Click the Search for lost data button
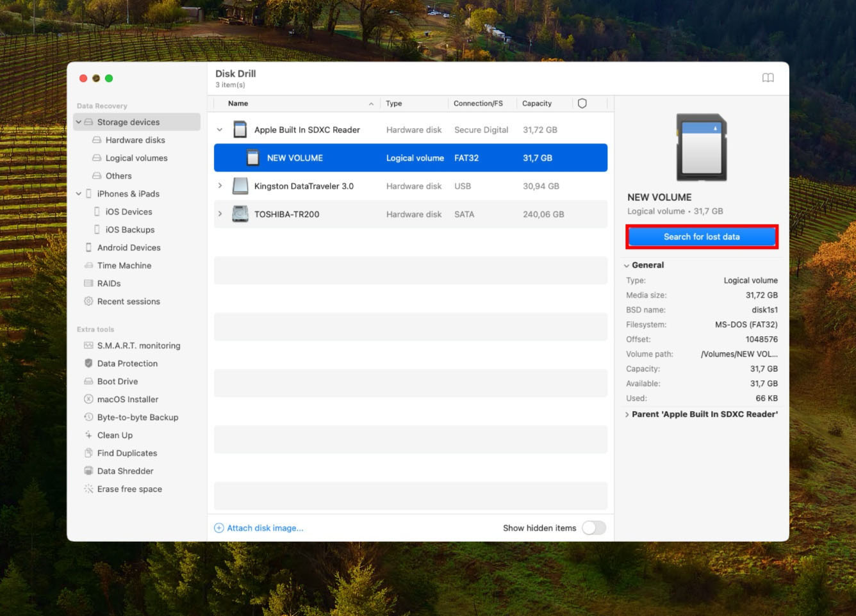 pyautogui.click(x=702, y=237)
